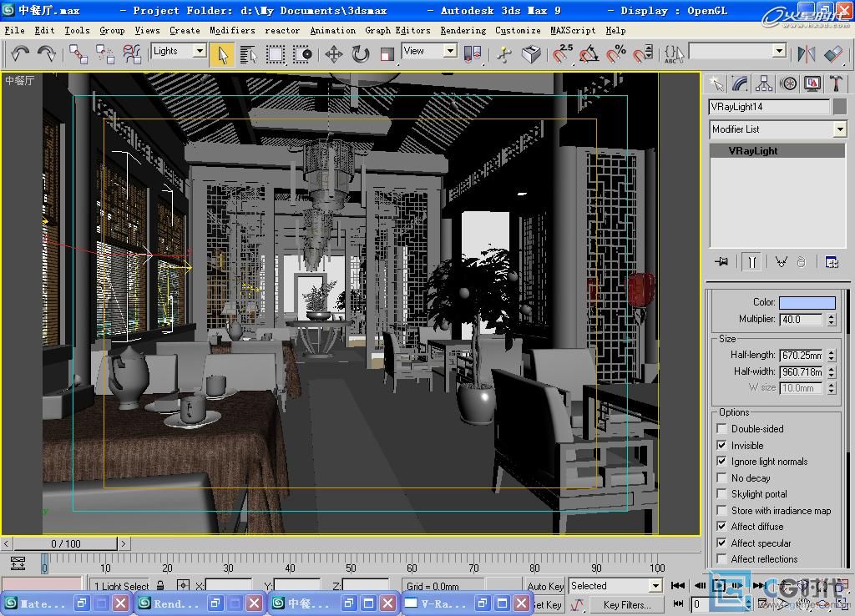Uncheck the Invisible option
Screen dimensions: 855x616
pyautogui.click(x=721, y=445)
